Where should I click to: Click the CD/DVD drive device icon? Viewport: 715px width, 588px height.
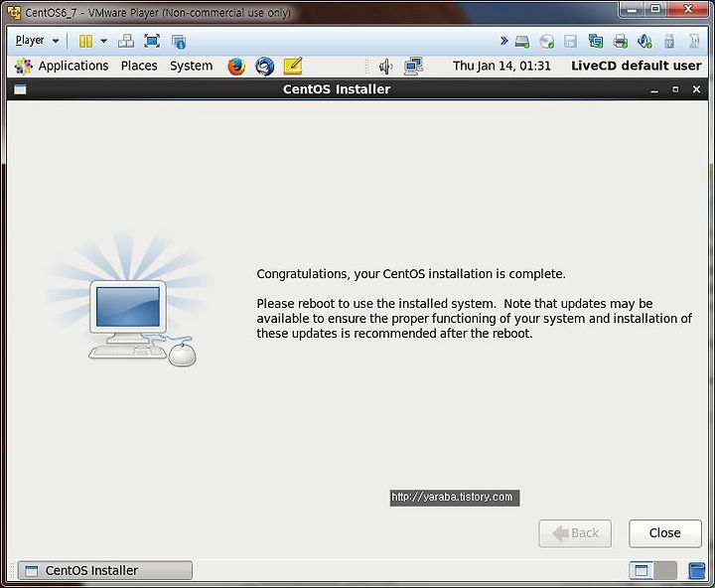point(546,42)
